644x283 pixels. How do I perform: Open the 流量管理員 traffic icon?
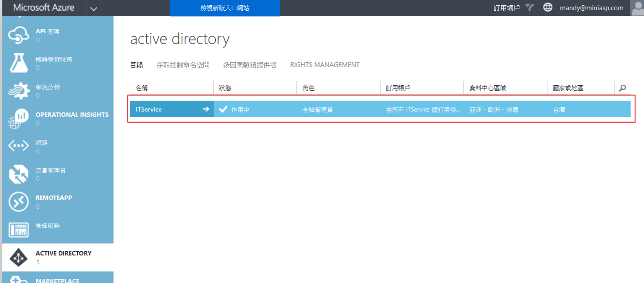pyautogui.click(x=19, y=174)
